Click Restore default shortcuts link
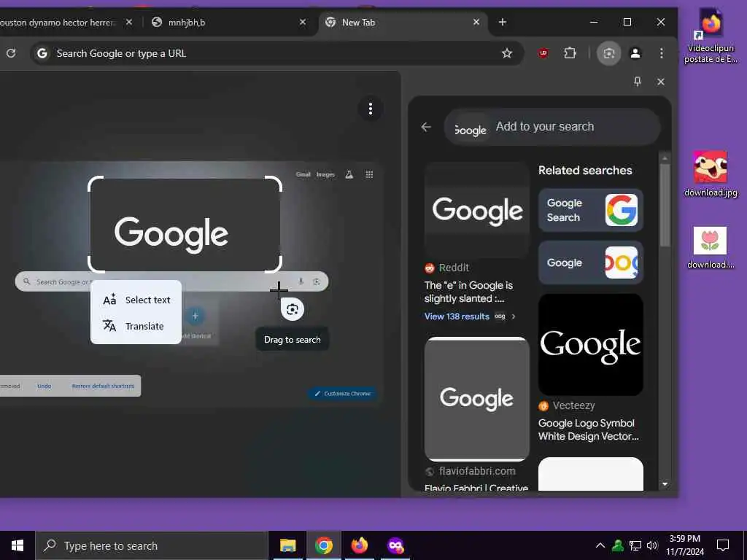Viewport: 747px width, 560px height. pyautogui.click(x=103, y=386)
